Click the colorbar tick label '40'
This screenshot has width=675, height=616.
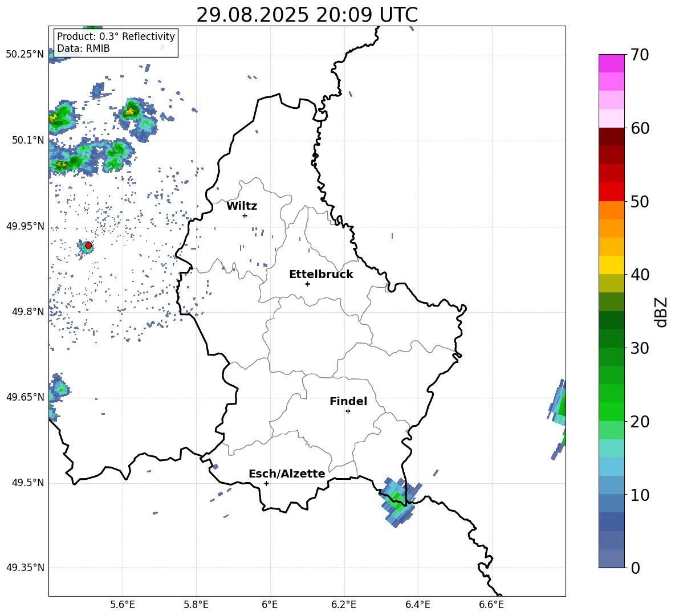639,275
